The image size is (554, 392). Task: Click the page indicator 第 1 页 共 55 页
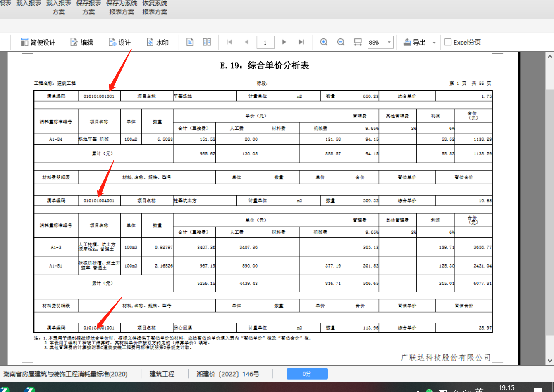(470, 84)
